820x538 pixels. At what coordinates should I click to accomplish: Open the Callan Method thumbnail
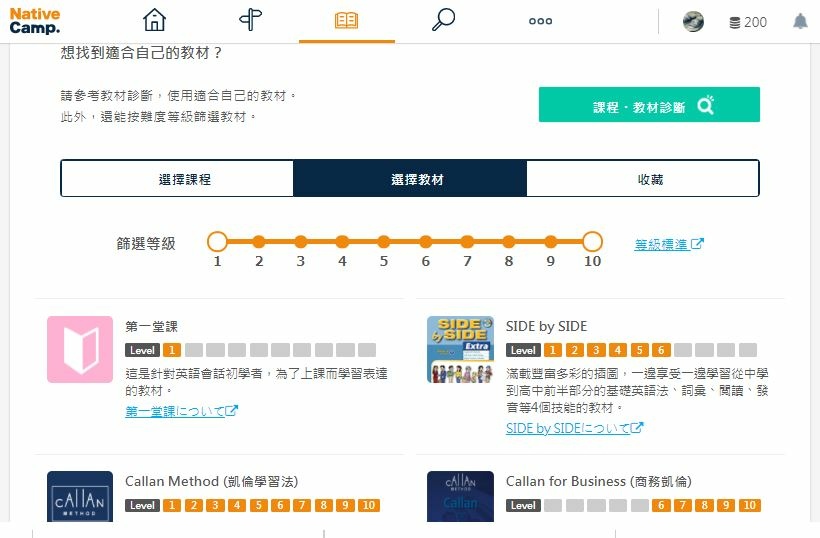tap(80, 496)
